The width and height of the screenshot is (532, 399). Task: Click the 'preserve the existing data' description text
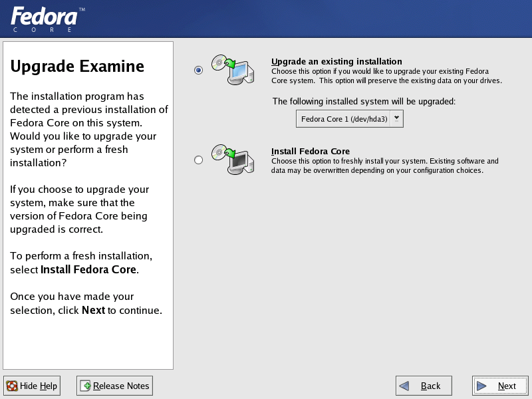point(386,76)
